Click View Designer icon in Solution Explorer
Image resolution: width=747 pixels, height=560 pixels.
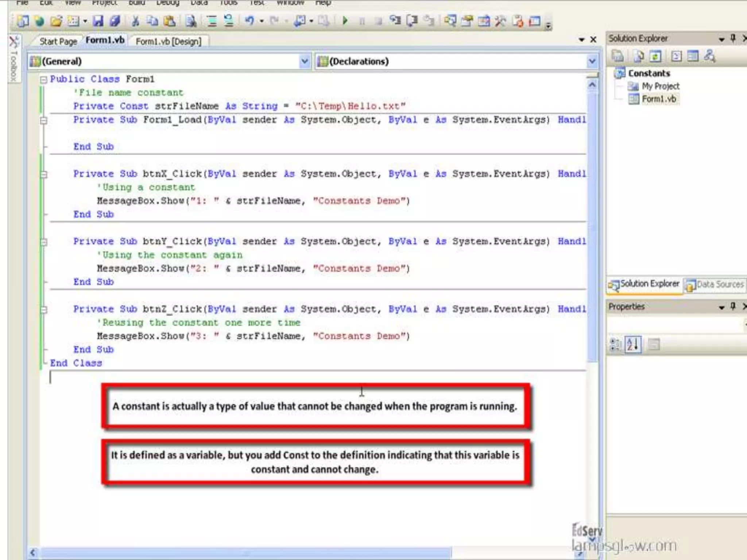click(x=693, y=56)
